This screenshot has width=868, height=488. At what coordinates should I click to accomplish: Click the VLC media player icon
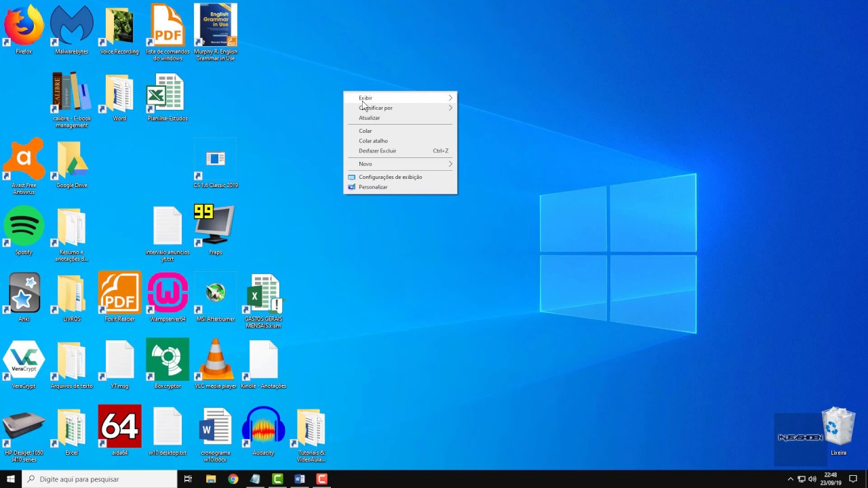coord(216,361)
